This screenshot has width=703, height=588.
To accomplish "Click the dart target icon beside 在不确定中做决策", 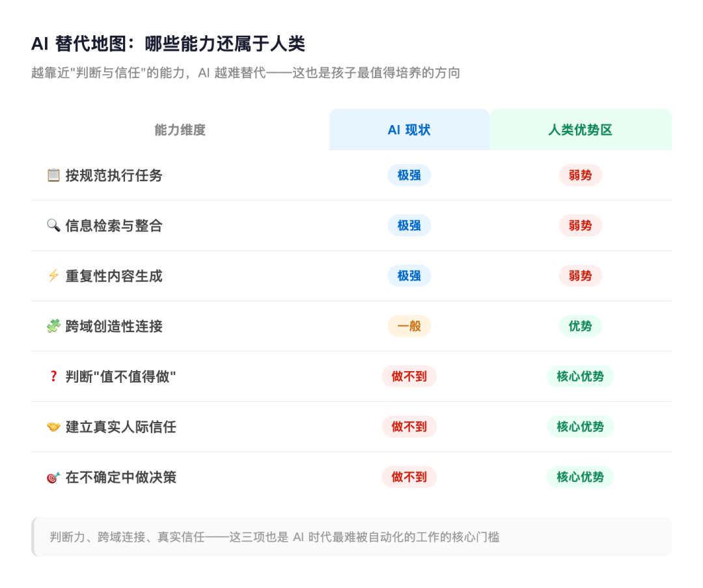I will coord(53,477).
